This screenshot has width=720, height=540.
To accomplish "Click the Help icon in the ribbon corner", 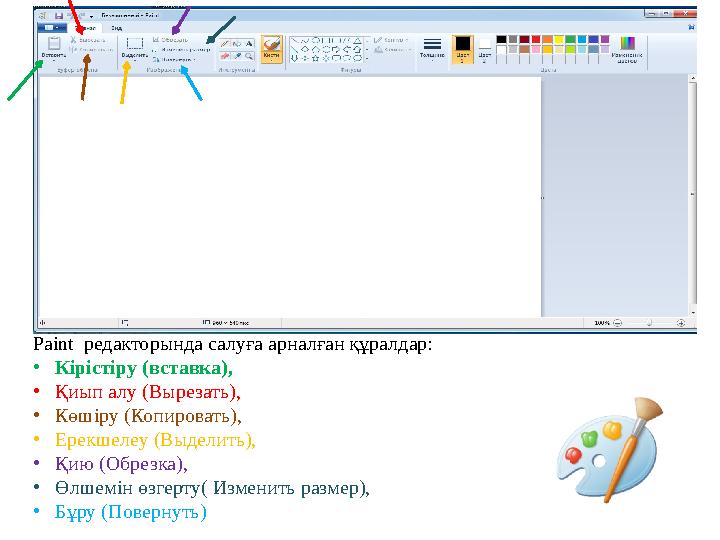I will [x=691, y=28].
